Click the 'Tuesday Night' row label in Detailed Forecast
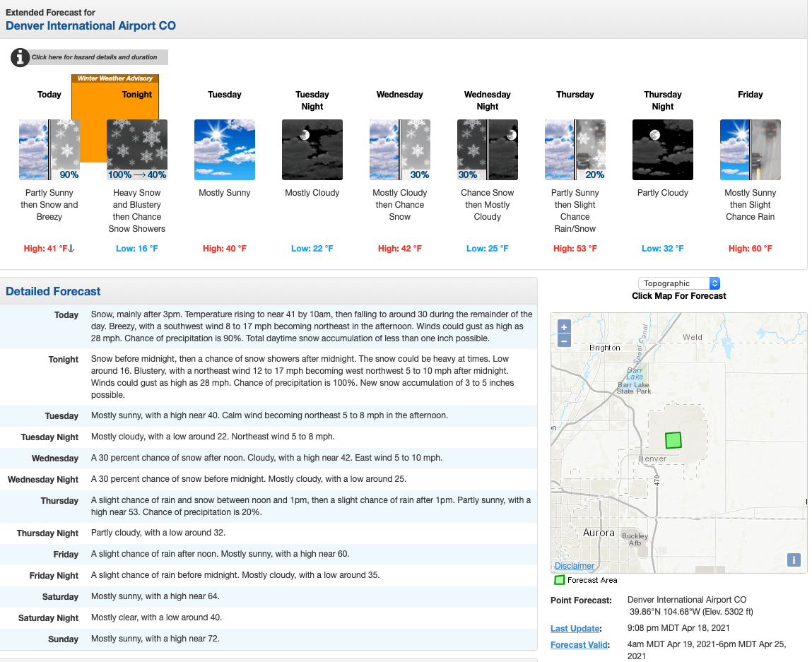This screenshot has width=812, height=662. coord(49,437)
